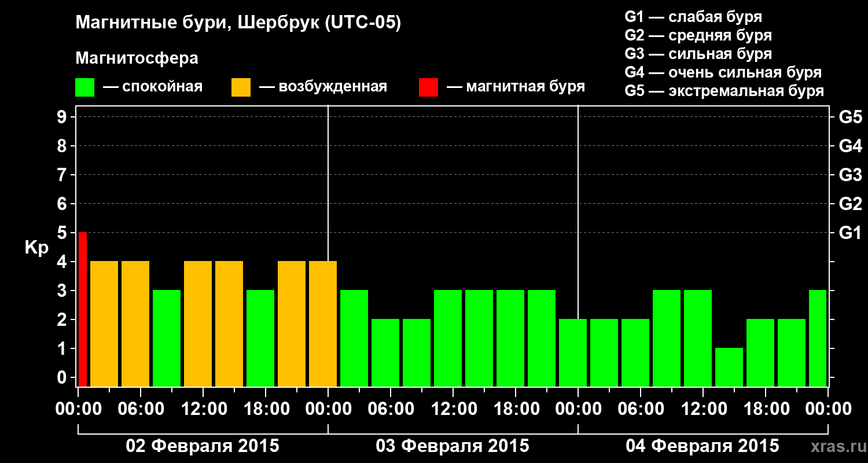Viewport: 868px width, 463px height.
Task: Click the '— возбужденная' legend label
Action: pos(323,87)
